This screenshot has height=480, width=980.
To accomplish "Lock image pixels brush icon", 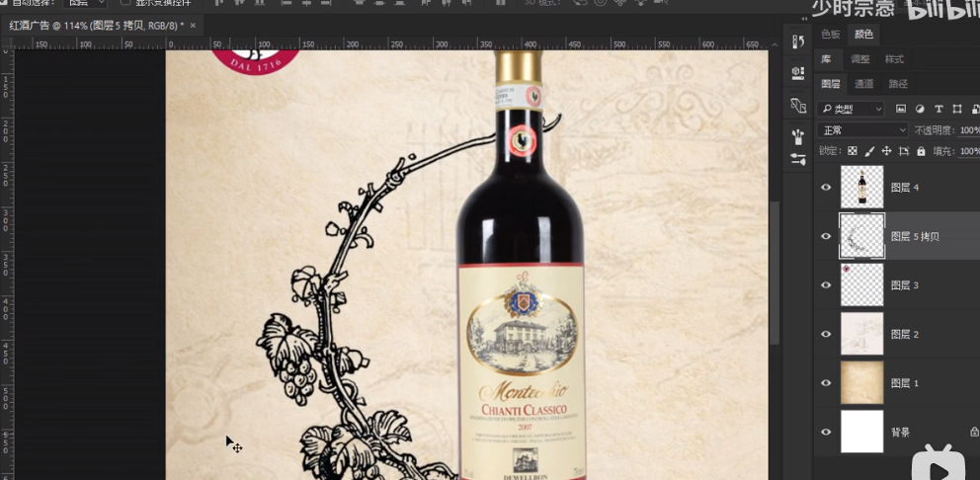I will point(869,151).
